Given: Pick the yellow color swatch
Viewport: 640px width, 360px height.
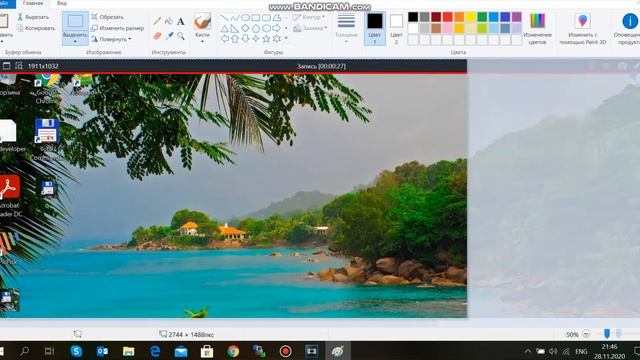Looking at the screenshot, I should [471, 17].
